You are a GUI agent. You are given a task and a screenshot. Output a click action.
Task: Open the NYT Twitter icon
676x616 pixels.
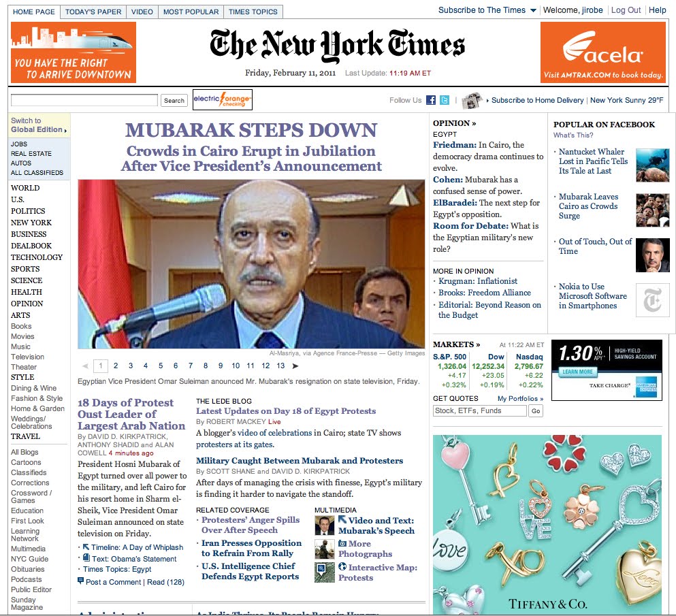(x=445, y=100)
